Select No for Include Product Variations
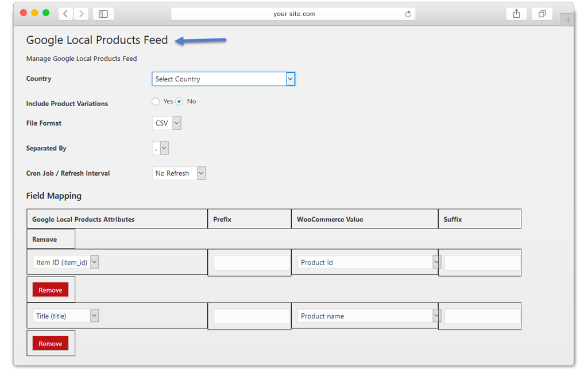The width and height of the screenshot is (588, 369). pos(179,102)
